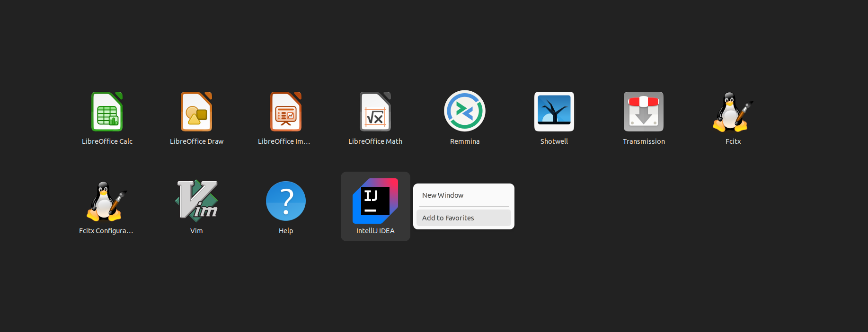Screen dimensions: 868x332
Task: Open LibreOffice Calc spreadsheet icon
Action: pos(107,111)
